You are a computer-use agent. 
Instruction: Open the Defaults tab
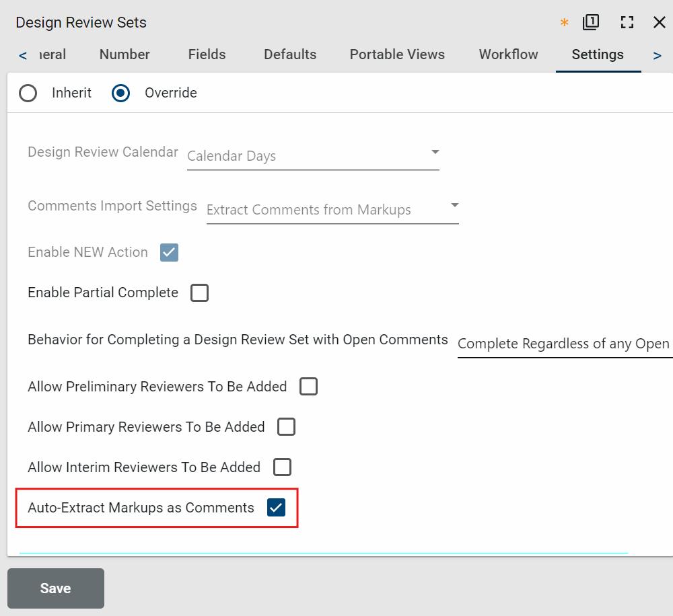290,54
